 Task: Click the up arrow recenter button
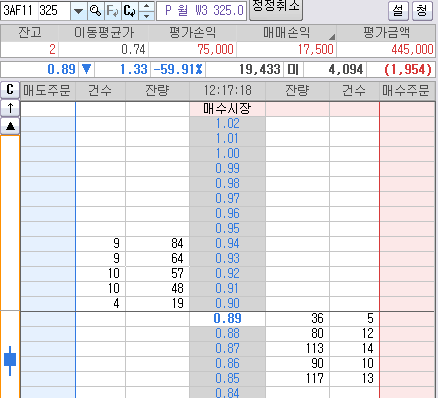[10, 108]
